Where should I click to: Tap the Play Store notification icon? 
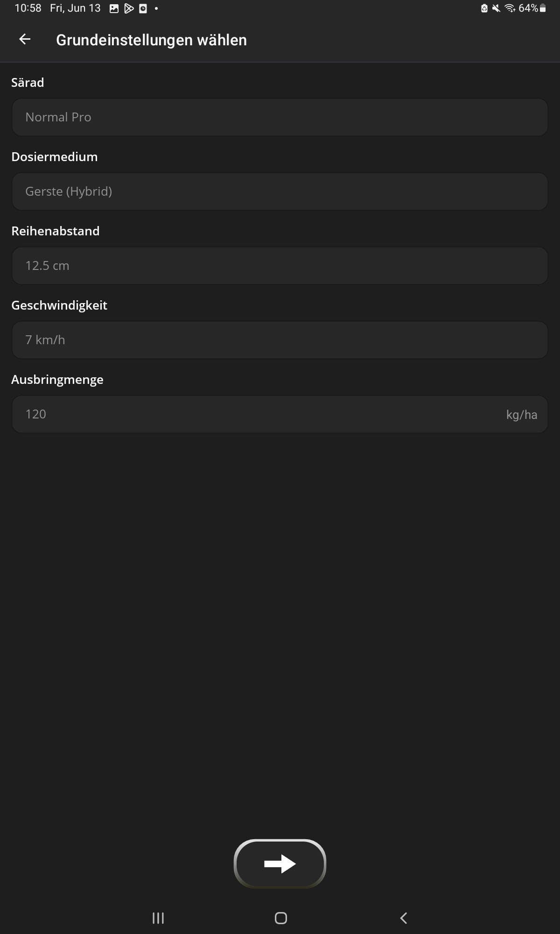click(129, 8)
